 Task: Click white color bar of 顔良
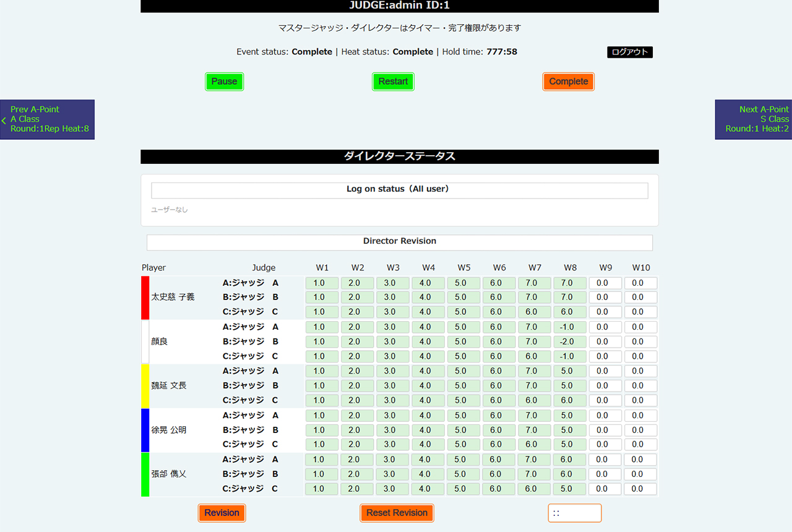(145, 341)
